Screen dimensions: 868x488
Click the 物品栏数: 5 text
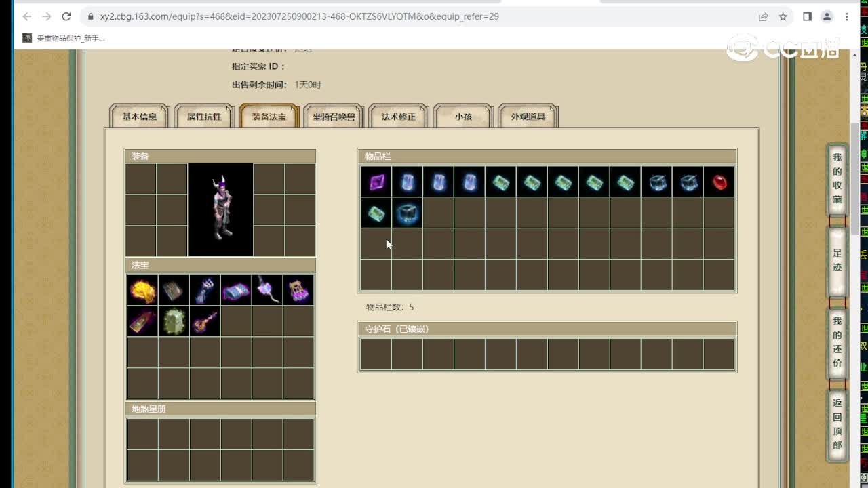coord(390,307)
